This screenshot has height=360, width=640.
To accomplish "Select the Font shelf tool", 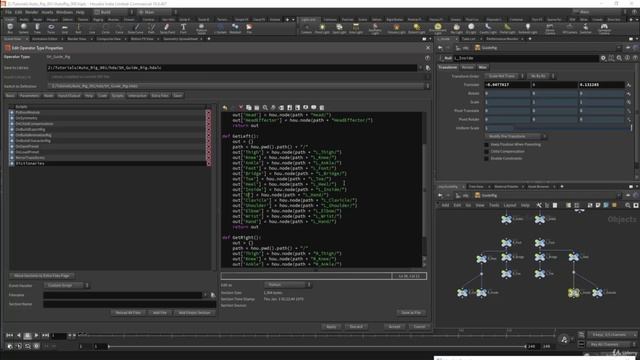I will tap(183, 28).
